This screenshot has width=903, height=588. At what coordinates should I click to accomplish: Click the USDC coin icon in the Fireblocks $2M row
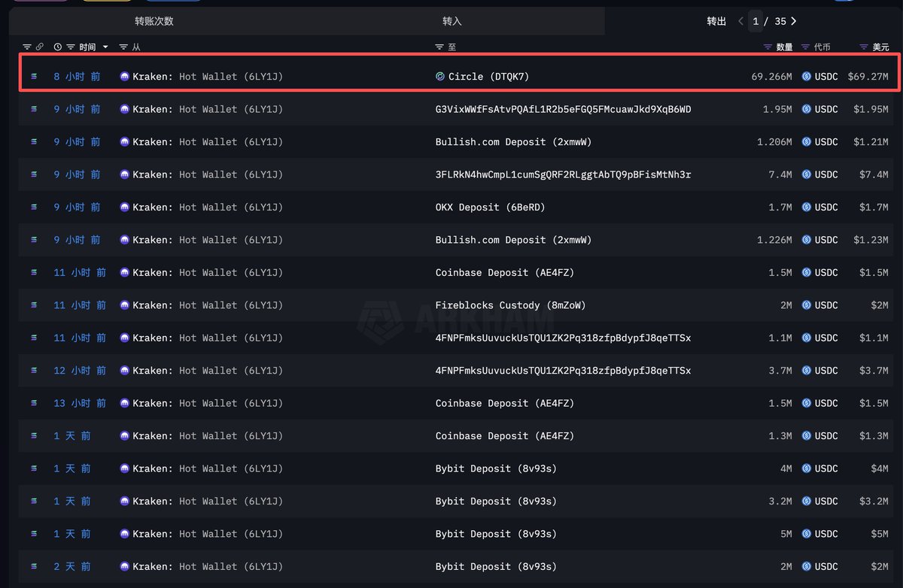pos(807,305)
